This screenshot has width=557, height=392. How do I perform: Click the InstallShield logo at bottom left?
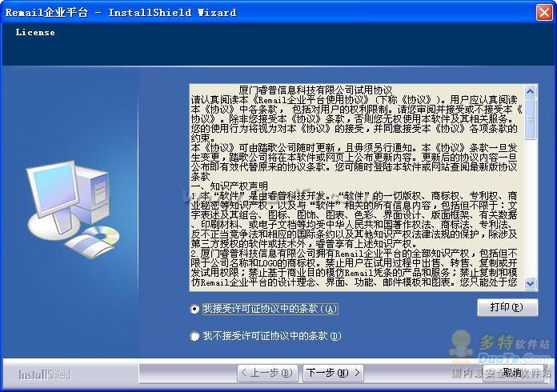click(45, 374)
